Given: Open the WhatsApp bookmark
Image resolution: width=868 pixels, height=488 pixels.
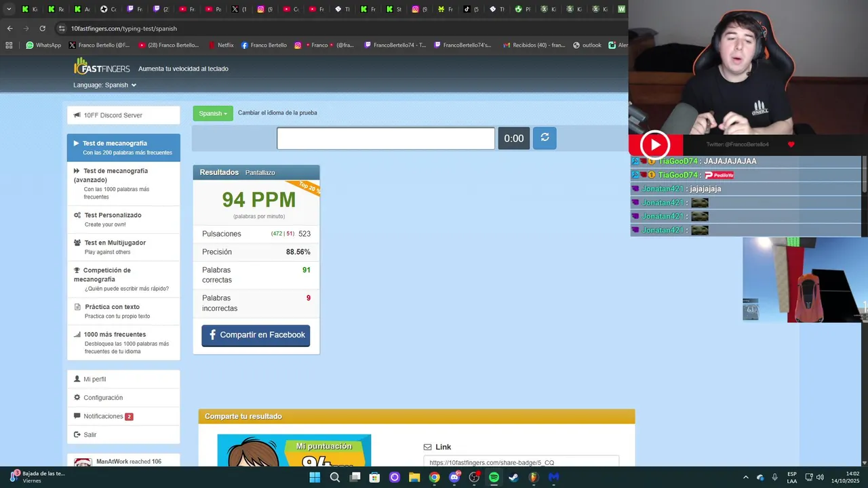Looking at the screenshot, I should (x=43, y=45).
